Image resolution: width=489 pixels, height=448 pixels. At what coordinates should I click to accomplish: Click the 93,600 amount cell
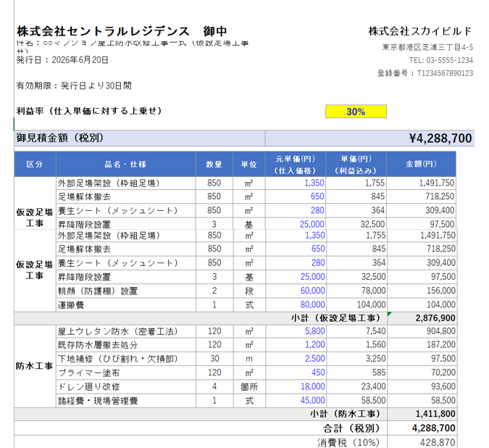click(x=422, y=387)
